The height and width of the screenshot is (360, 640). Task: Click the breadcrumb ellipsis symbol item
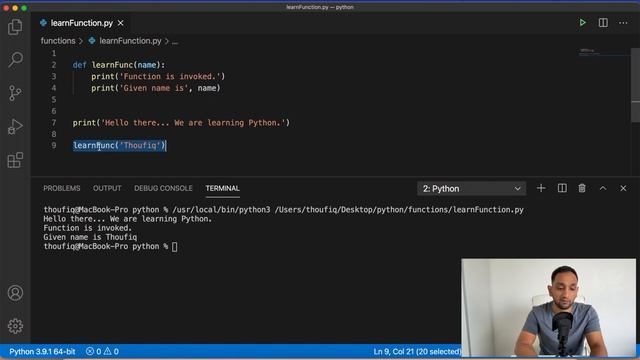tap(175, 41)
